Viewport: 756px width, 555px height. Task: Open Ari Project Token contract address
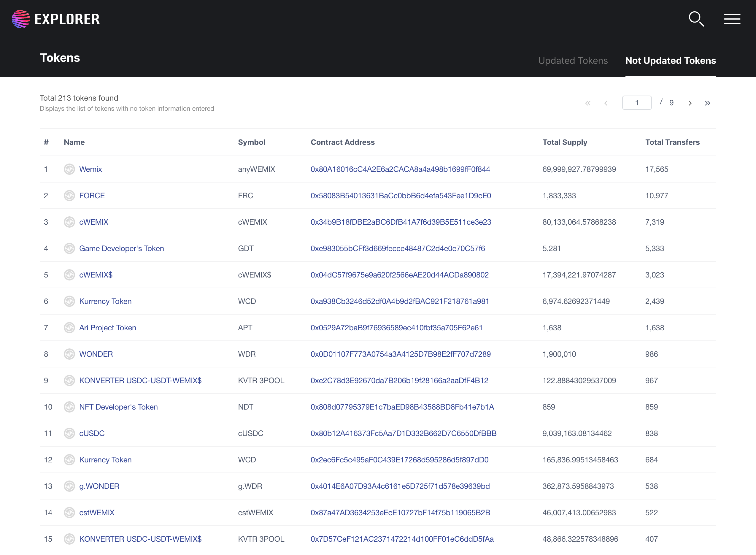[396, 328]
